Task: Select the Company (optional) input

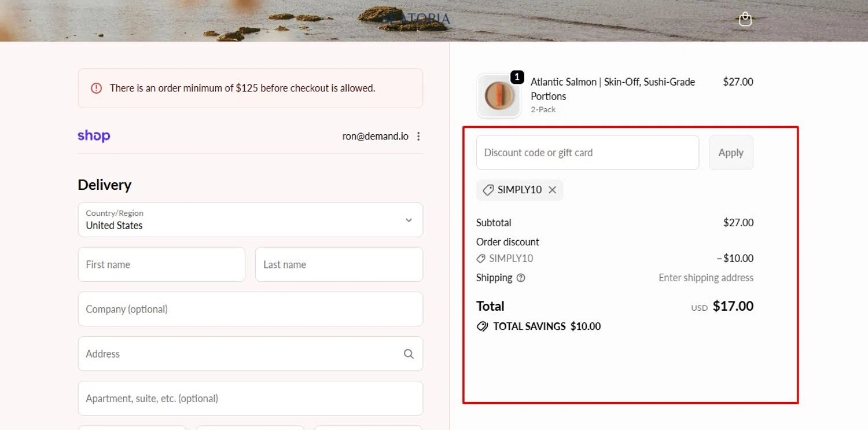Action: pos(251,309)
